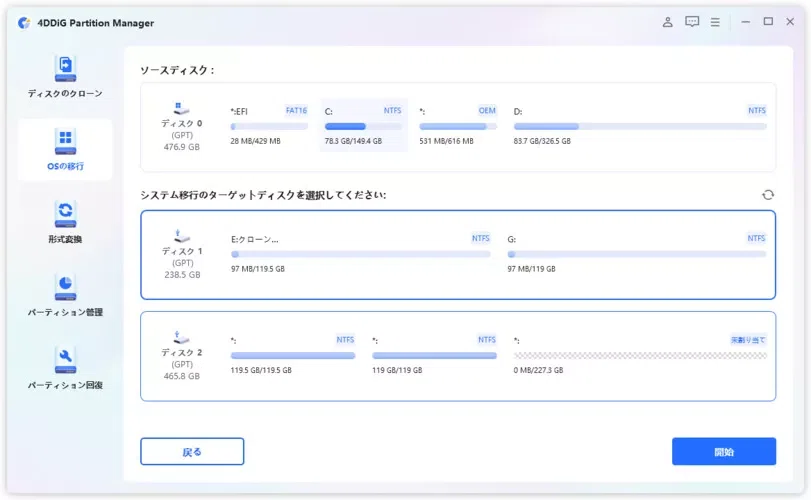The height and width of the screenshot is (500, 811).
Task: Click the D: partition usage bar
Action: tap(640, 126)
